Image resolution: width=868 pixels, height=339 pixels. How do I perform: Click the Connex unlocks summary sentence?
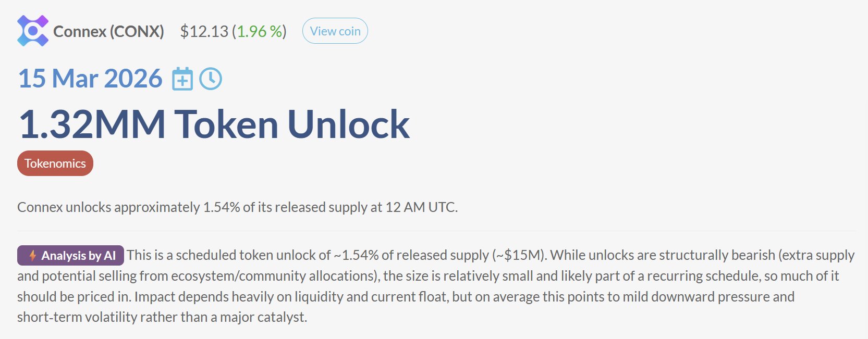click(x=237, y=207)
